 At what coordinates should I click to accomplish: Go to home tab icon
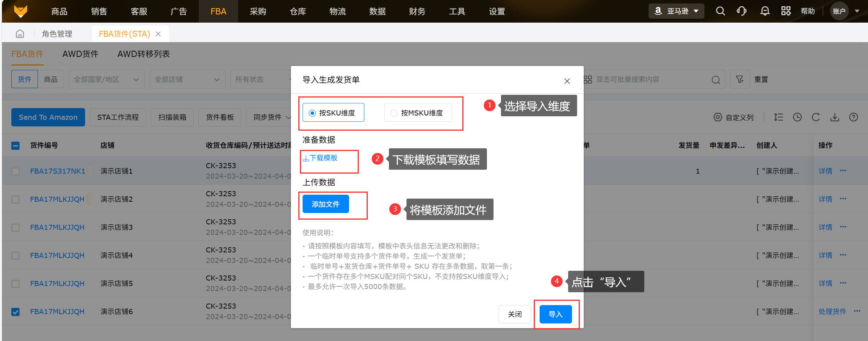tap(20, 34)
